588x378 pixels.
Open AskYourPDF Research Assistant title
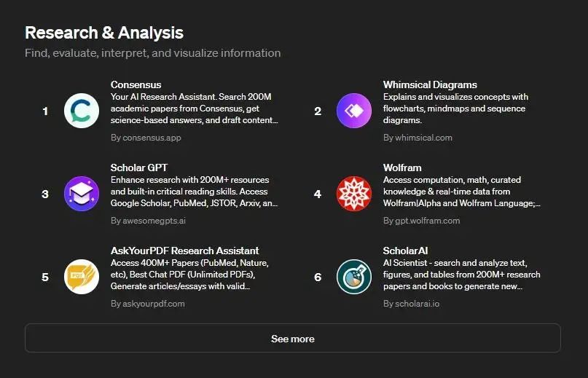click(184, 251)
